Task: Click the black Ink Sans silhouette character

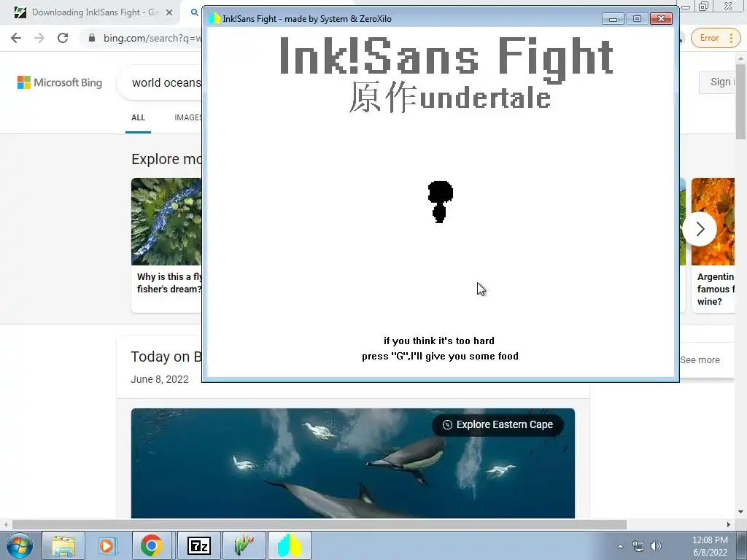Action: [x=440, y=201]
